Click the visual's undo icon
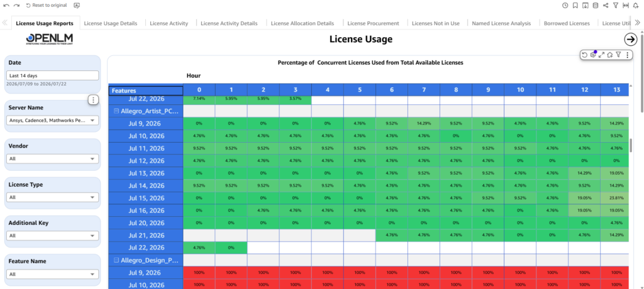The width and height of the screenshot is (644, 289). [584, 55]
